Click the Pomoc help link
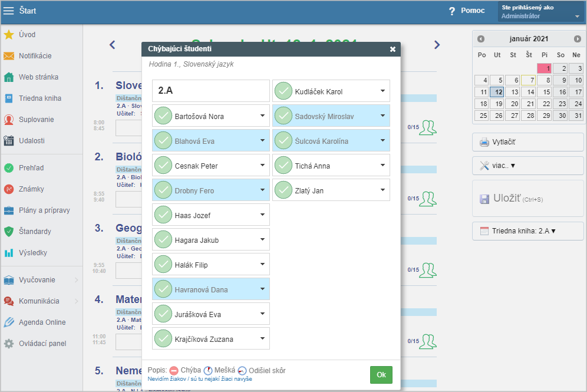Image resolution: width=587 pixels, height=392 pixels. click(x=473, y=11)
